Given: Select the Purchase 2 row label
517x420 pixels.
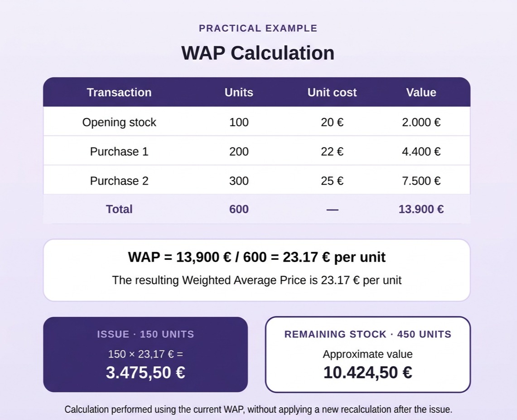Looking at the screenshot, I should [x=119, y=181].
